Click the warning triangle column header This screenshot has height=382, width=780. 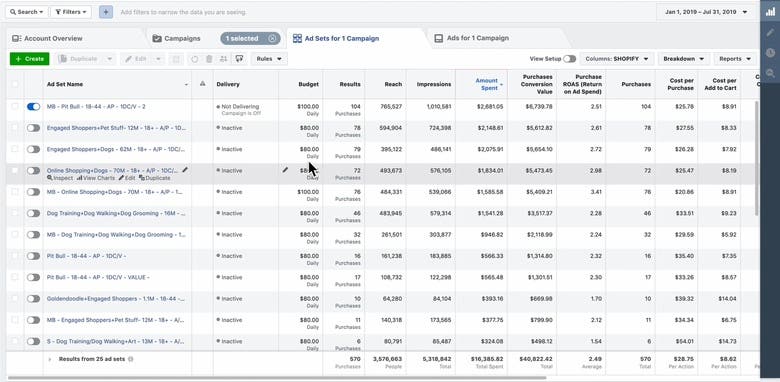[x=202, y=84]
